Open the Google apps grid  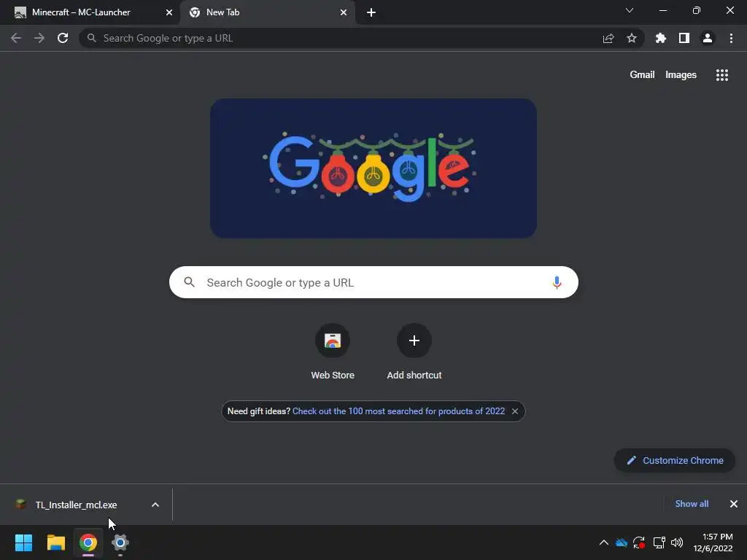[722, 75]
